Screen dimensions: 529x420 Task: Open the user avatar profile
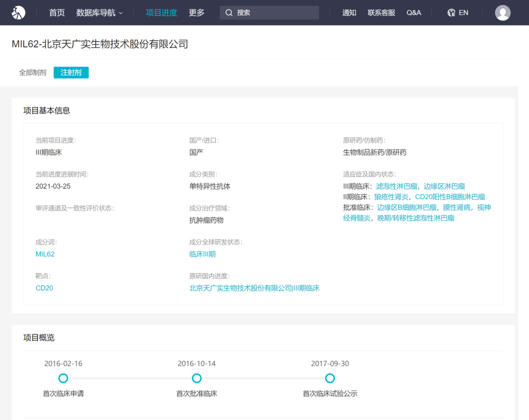pyautogui.click(x=503, y=13)
